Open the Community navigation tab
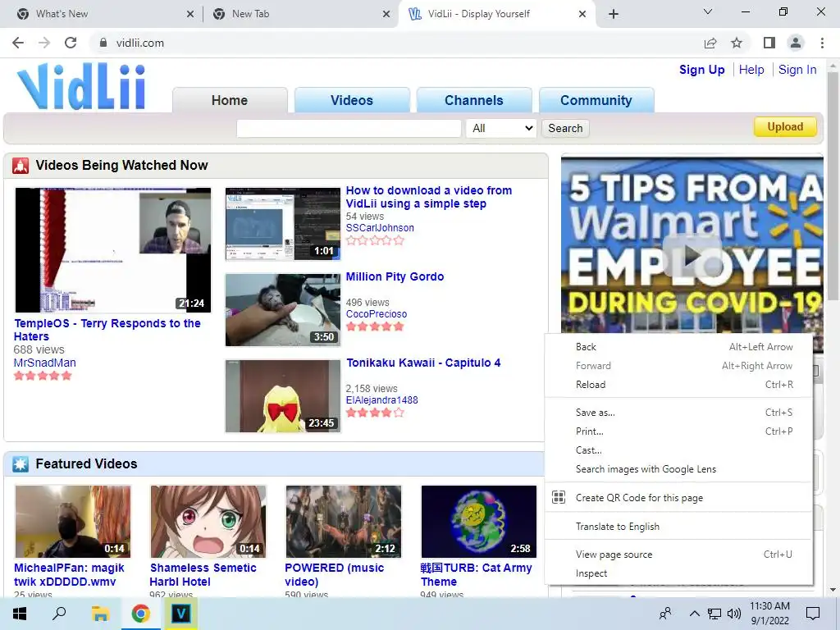The image size is (840, 630). [x=596, y=100]
